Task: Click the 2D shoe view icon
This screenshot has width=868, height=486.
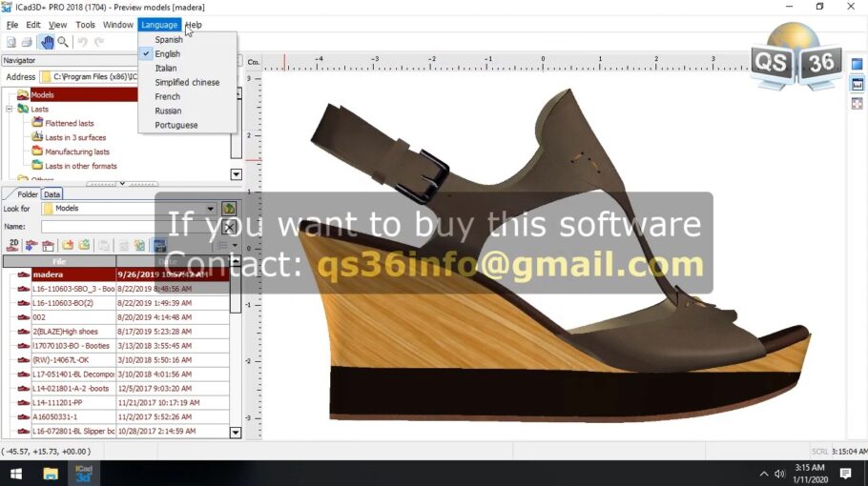Action: pyautogui.click(x=12, y=245)
